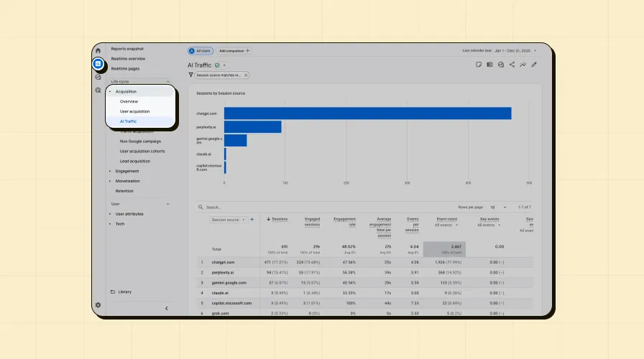The width and height of the screenshot is (644, 359).
Task: Share this report icon
Action: pos(512,65)
